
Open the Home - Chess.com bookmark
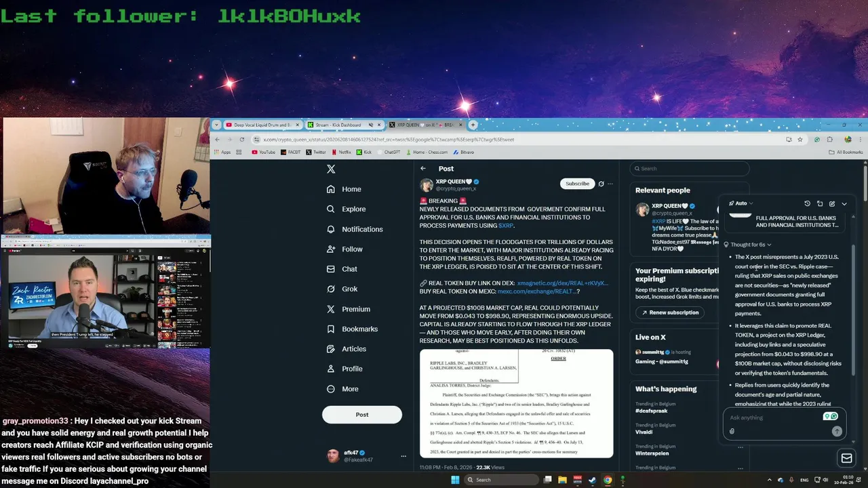427,152
